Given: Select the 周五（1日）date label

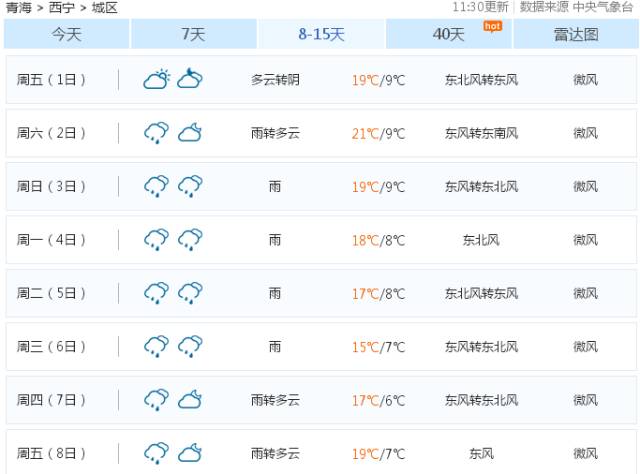Looking at the screenshot, I should tap(51, 80).
